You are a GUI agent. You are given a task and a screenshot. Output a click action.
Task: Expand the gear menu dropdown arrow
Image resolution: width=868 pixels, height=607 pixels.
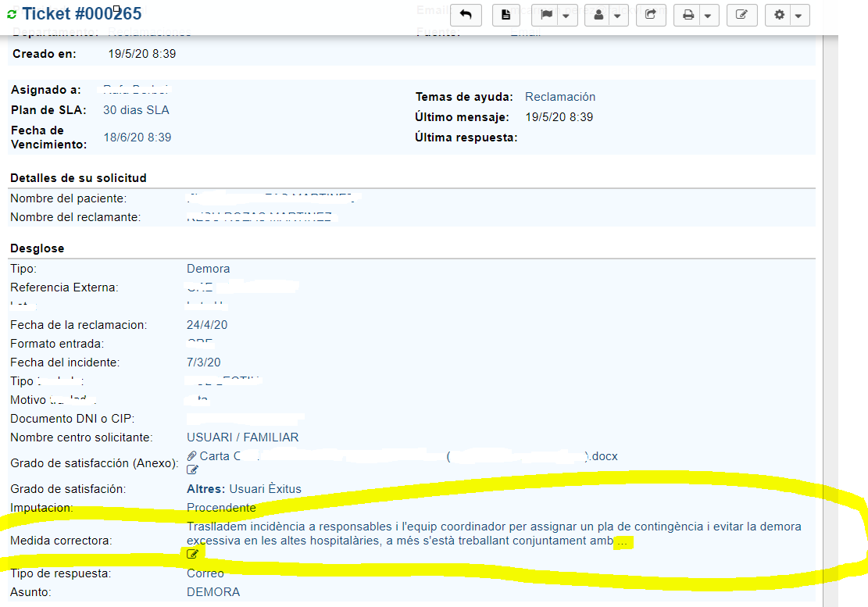798,16
